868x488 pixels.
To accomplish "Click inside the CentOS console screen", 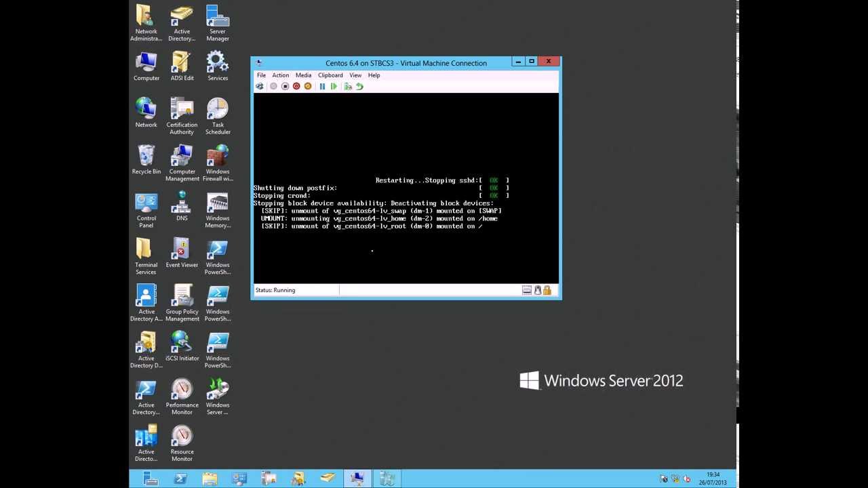I will pos(406,188).
